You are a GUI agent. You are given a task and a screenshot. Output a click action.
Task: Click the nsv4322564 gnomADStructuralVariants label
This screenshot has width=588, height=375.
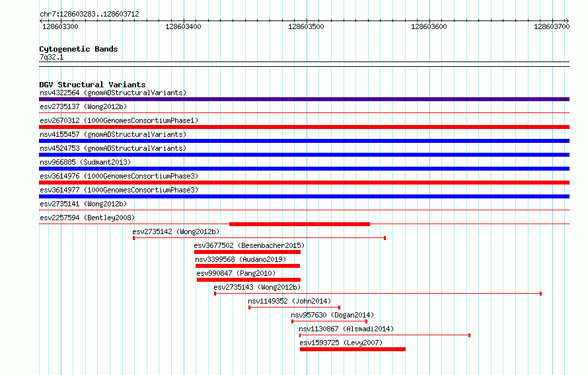tap(113, 93)
